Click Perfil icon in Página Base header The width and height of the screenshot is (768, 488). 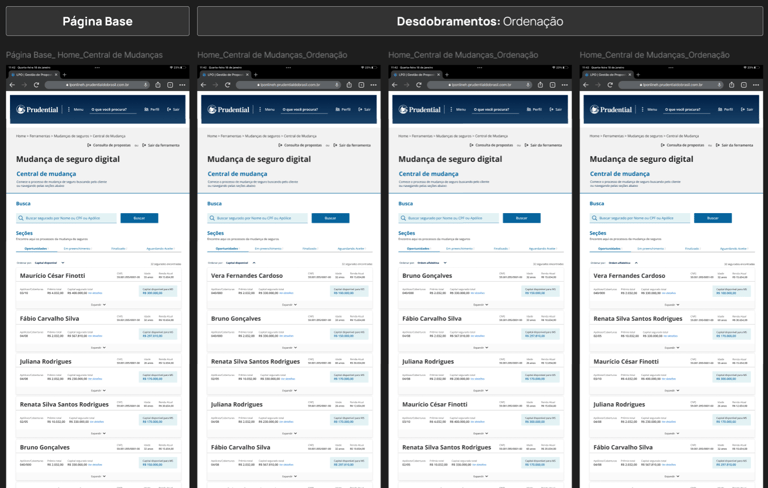(146, 110)
